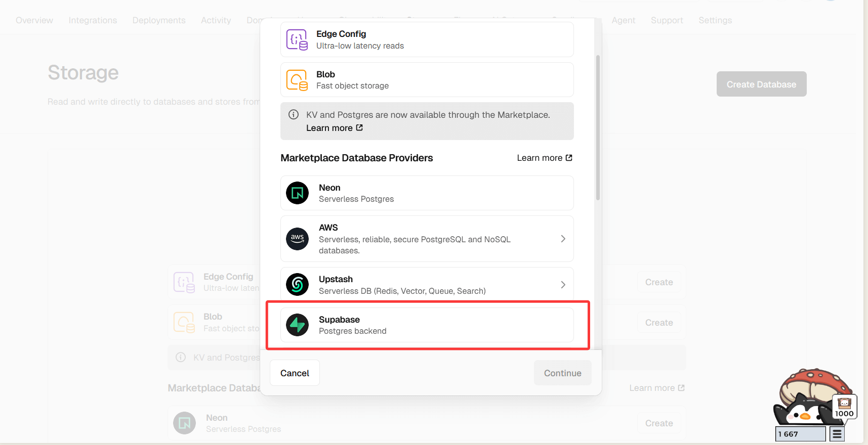Open Learn more link next to Marketplace Database Providers
This screenshot has height=445, width=868.
[x=544, y=158]
